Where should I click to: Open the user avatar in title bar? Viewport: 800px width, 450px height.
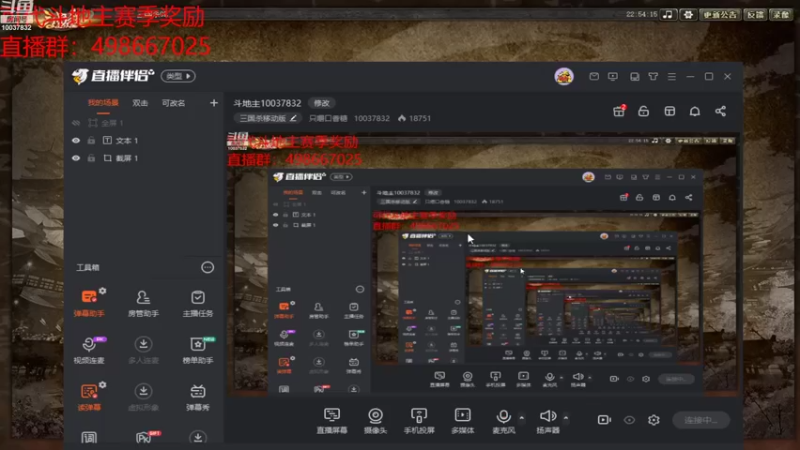(564, 77)
